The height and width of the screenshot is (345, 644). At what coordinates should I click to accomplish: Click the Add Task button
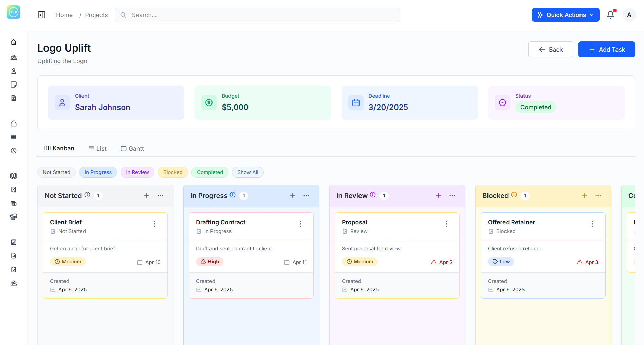[607, 50]
